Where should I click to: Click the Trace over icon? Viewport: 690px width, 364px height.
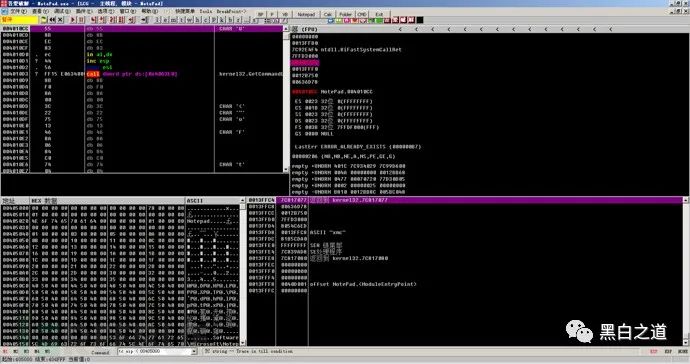click(x=121, y=20)
